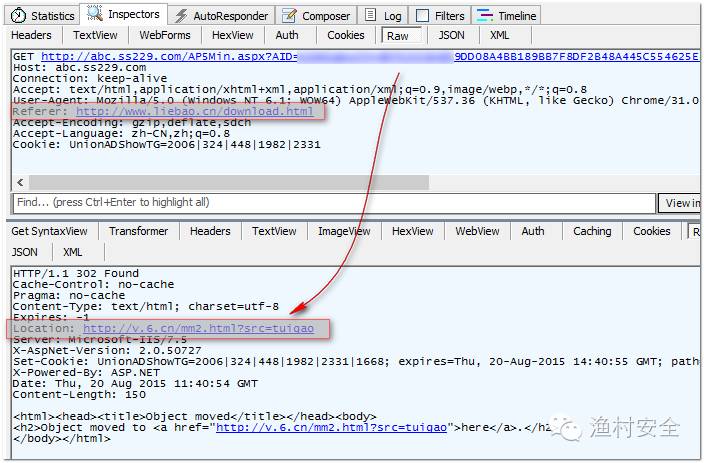Open the Get SyntaxView tab
This screenshot has width=704, height=463.
[49, 231]
